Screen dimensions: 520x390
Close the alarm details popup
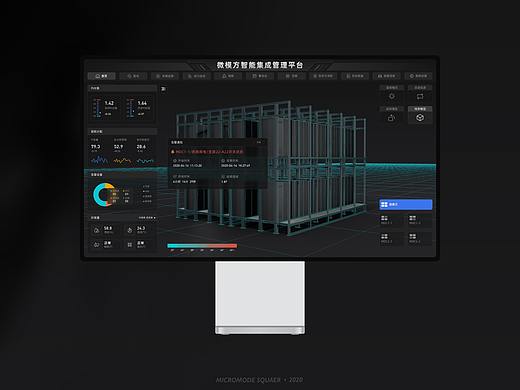tap(259, 142)
